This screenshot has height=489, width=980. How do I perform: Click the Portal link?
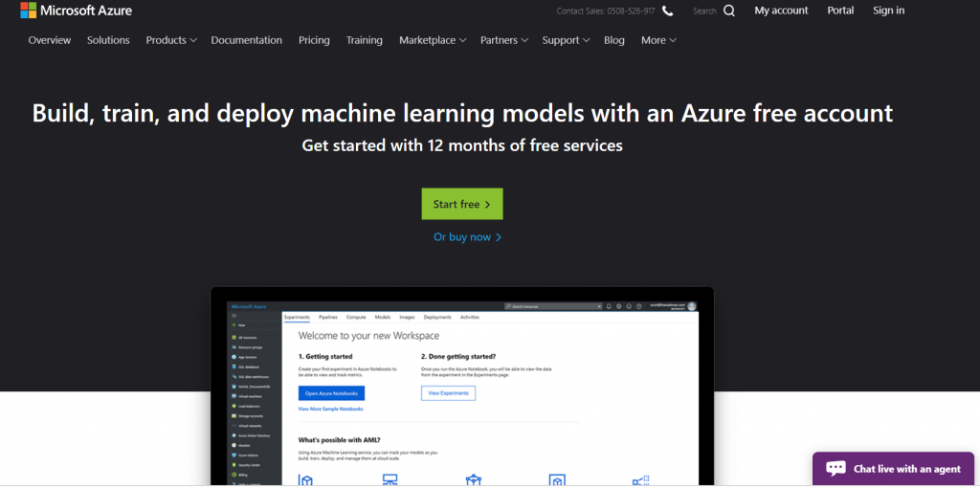click(x=840, y=11)
